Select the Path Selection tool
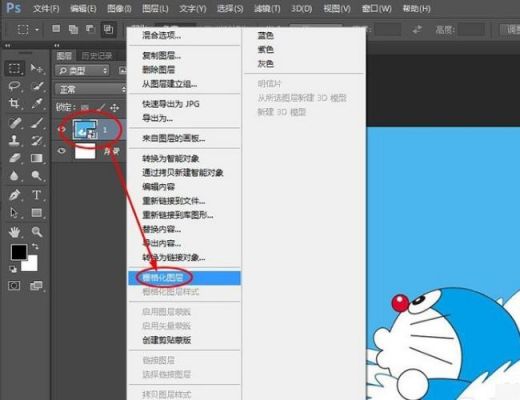 [x=14, y=213]
